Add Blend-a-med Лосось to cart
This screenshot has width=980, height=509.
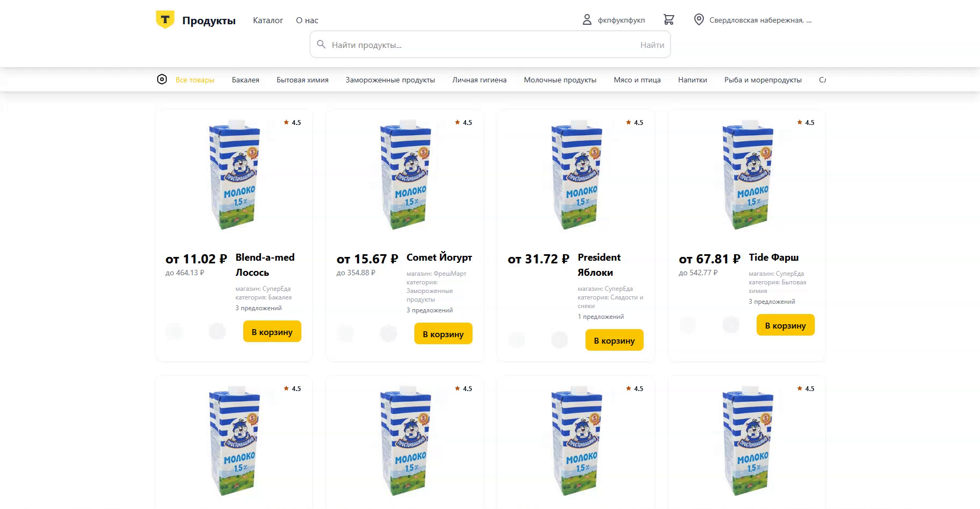(272, 332)
